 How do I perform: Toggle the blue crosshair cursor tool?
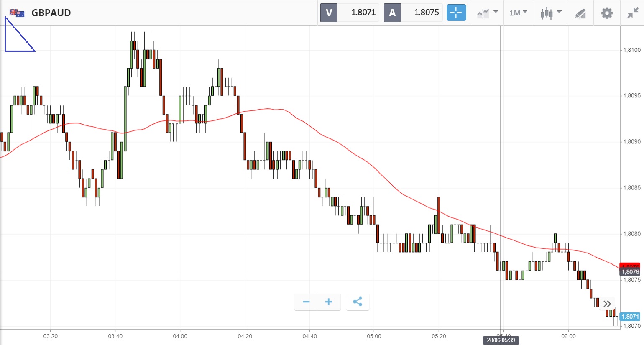coord(456,13)
